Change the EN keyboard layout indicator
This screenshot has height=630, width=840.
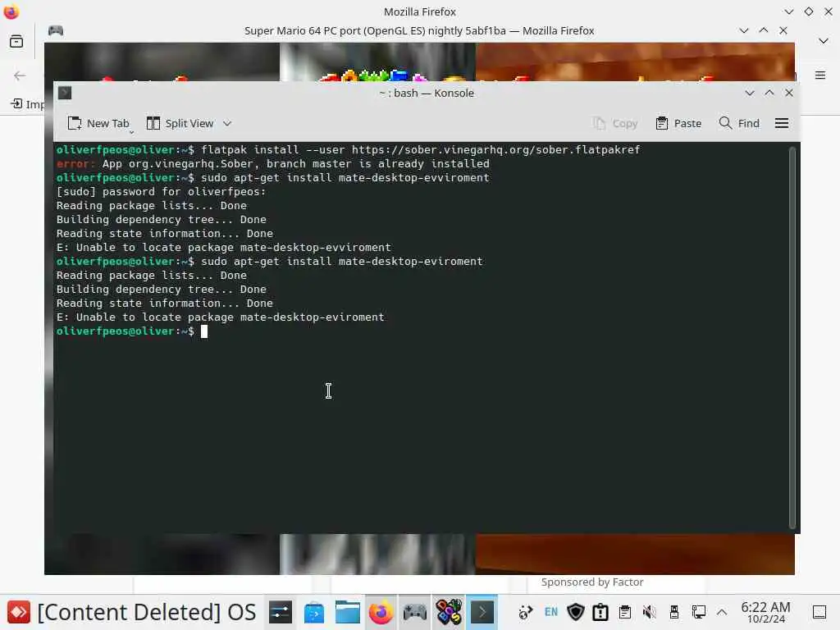click(550, 612)
